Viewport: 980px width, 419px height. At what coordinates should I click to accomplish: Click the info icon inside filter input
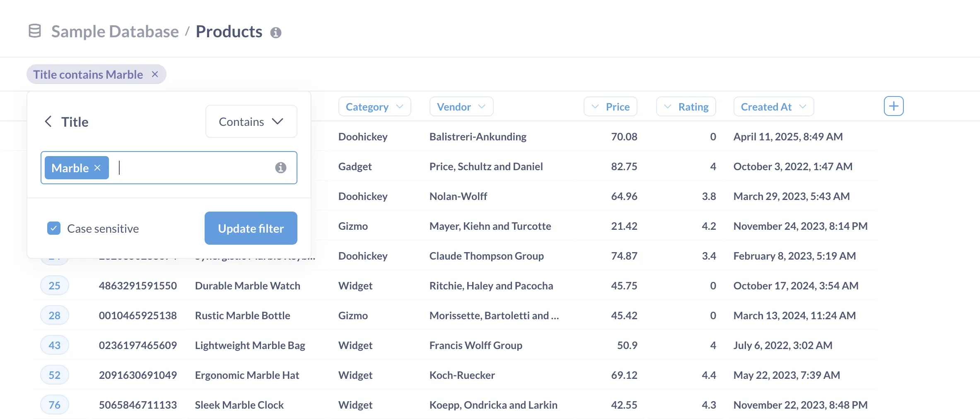280,168
